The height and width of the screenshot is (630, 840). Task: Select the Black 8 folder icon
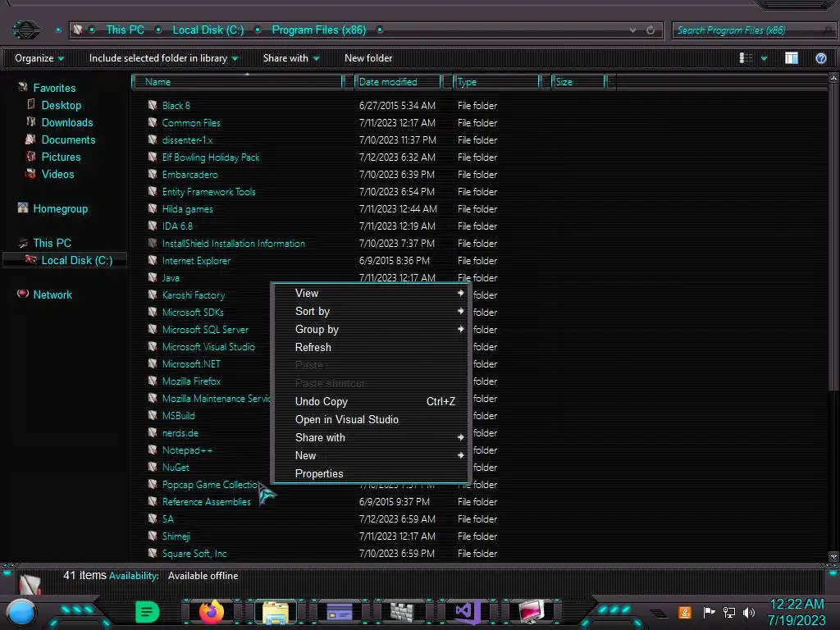point(153,105)
